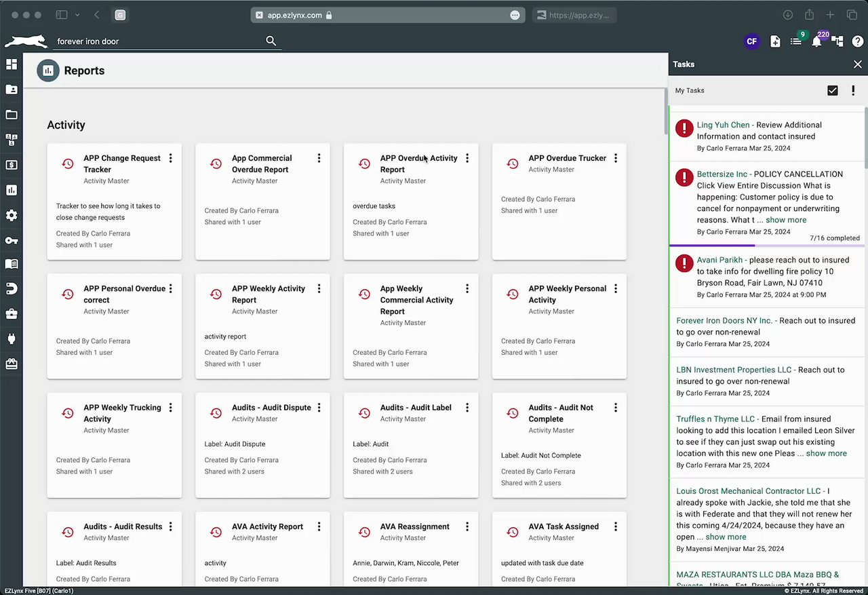Open LBN Investment Properties LLC link

734,370
